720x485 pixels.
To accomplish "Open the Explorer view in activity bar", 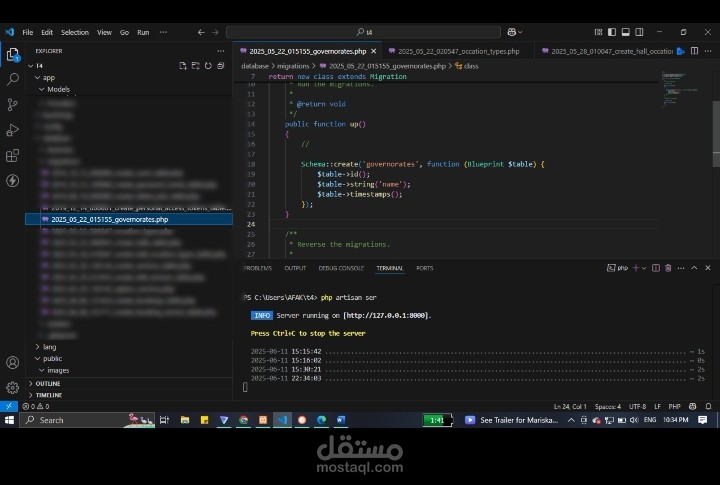I will [x=12, y=55].
